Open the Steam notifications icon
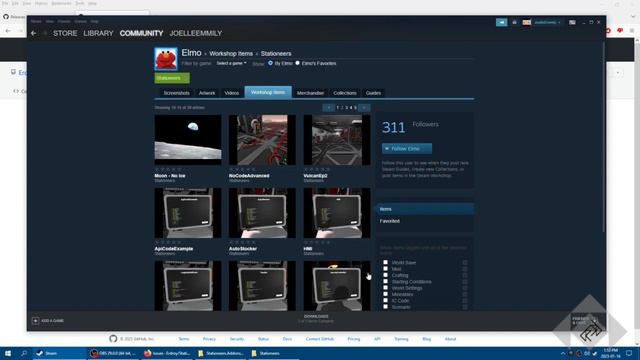The image size is (640, 360). [x=514, y=22]
